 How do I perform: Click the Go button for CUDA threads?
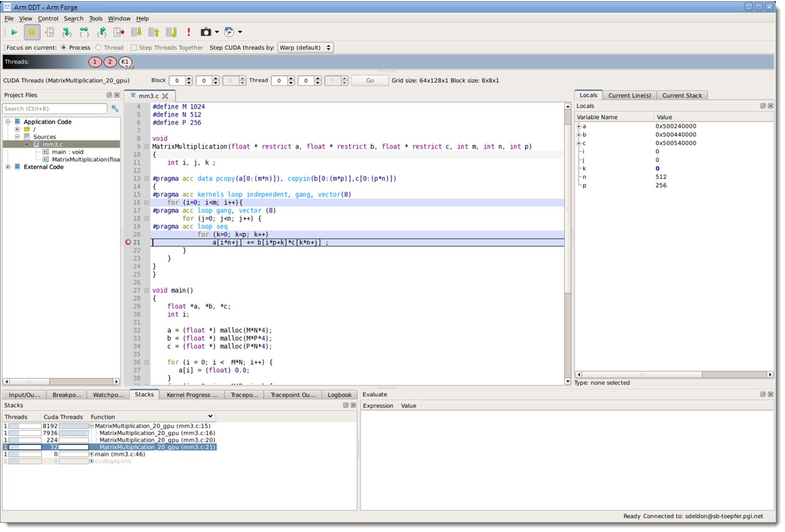369,80
